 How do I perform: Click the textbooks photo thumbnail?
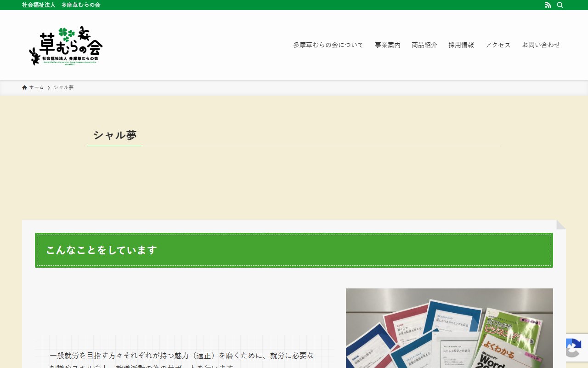(449, 328)
